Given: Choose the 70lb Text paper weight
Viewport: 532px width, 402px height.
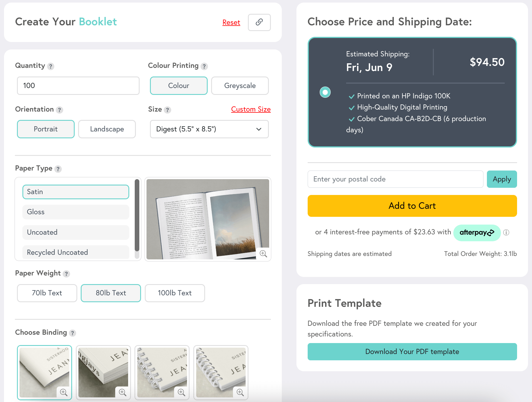Looking at the screenshot, I should 47,293.
